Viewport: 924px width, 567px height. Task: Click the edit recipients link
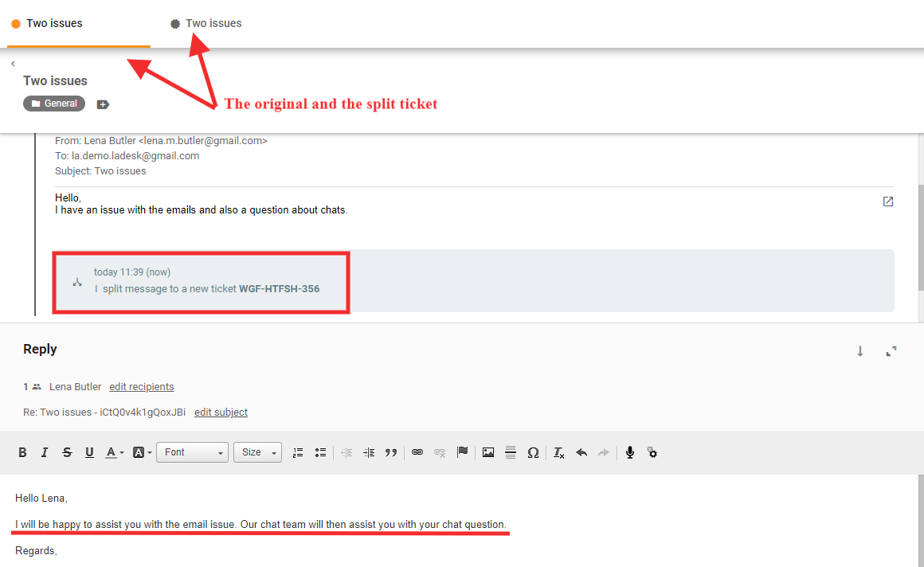pyautogui.click(x=142, y=387)
